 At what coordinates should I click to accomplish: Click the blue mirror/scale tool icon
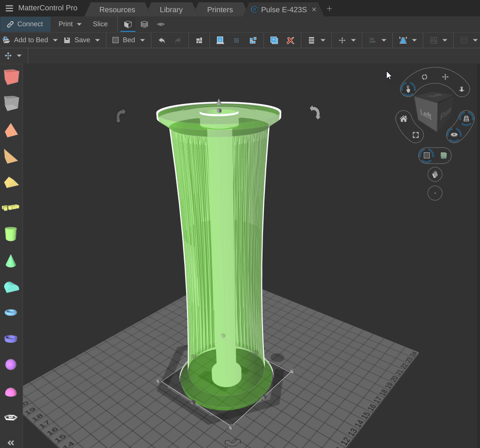403,40
